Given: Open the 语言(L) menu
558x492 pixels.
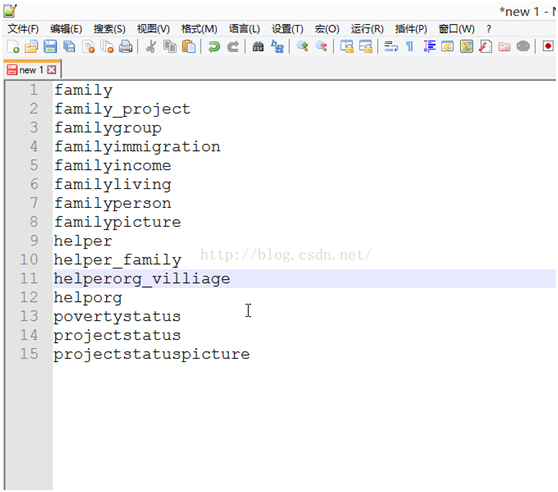Looking at the screenshot, I should click(x=244, y=29).
